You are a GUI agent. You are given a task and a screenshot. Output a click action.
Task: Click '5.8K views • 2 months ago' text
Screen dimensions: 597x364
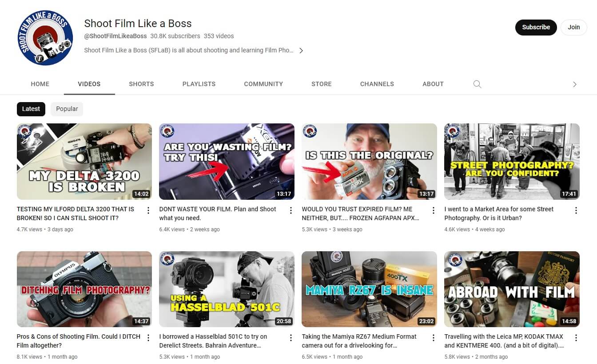point(476,357)
